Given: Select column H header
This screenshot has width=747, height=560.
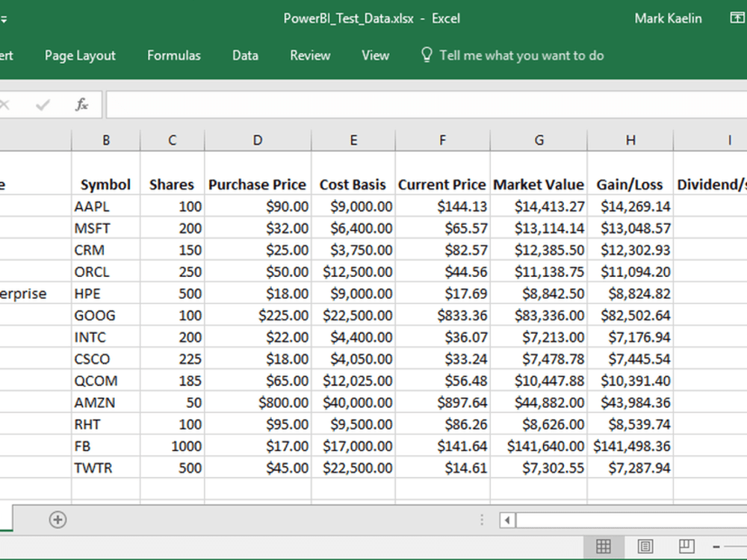Looking at the screenshot, I should [x=630, y=140].
